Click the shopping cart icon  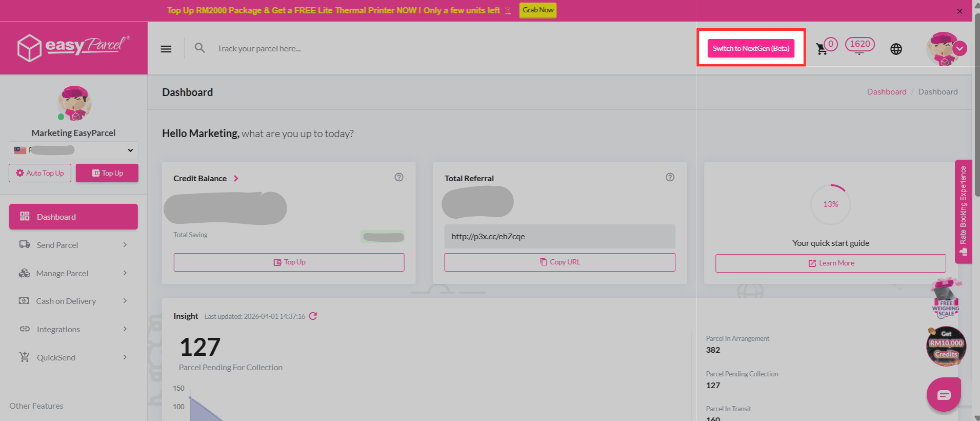(822, 49)
